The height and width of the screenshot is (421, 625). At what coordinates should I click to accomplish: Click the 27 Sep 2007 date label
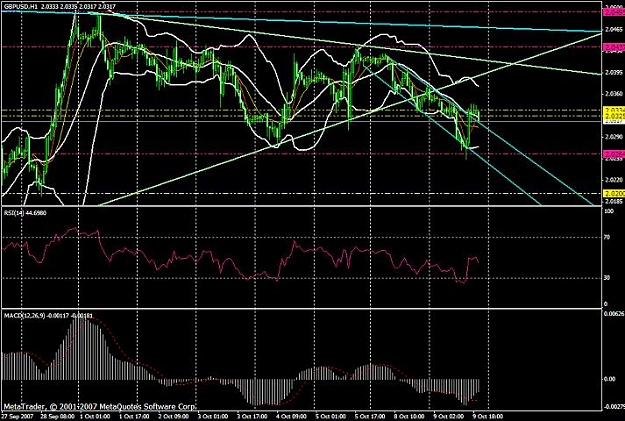coord(17,416)
